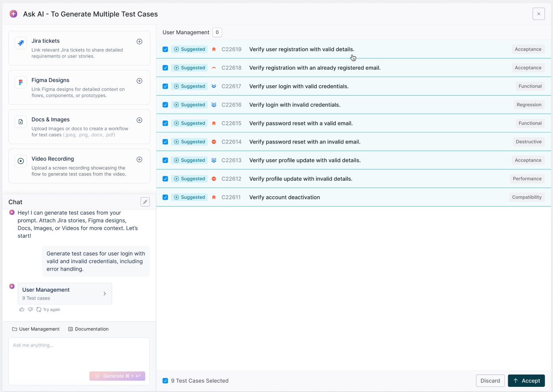
Task: Click the Video Recording add icon
Action: point(139,159)
